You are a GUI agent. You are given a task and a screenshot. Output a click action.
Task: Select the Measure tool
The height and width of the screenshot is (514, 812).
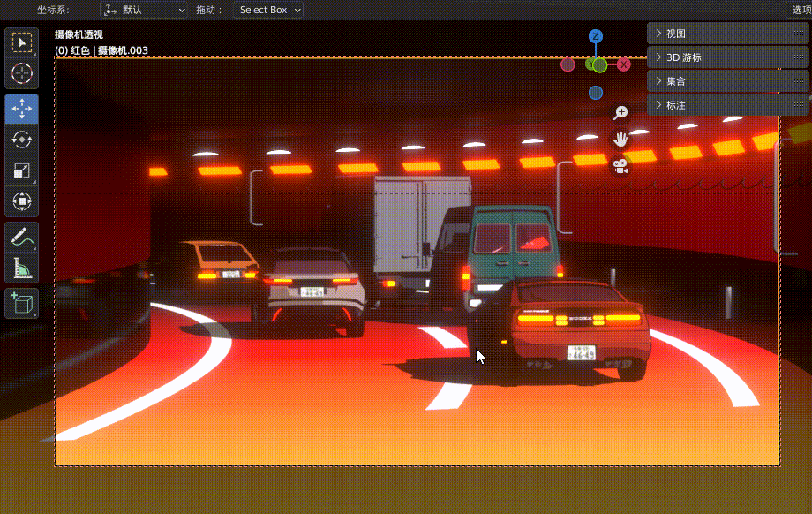[x=22, y=268]
